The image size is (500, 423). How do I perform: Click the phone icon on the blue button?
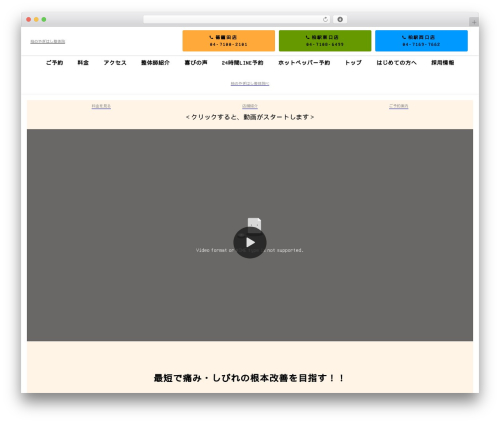coord(404,37)
